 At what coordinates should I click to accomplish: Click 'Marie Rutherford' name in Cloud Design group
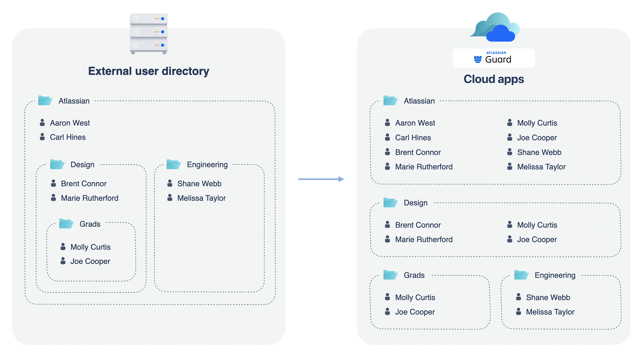tap(424, 239)
